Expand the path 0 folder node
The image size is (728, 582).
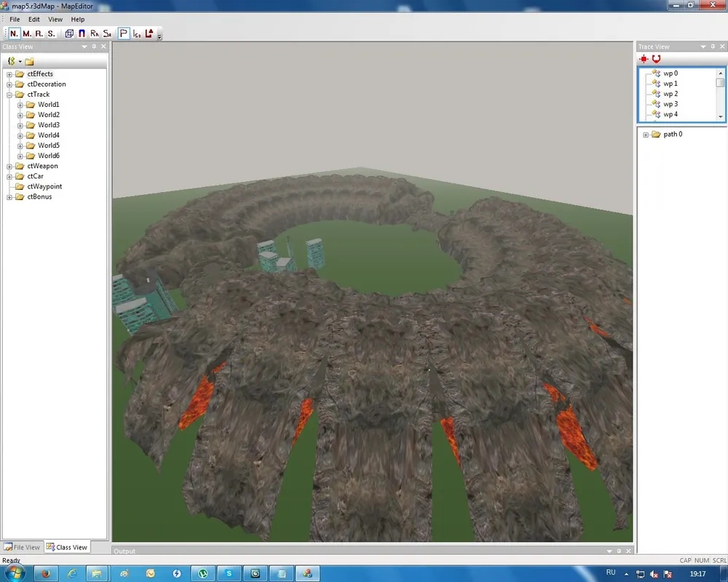point(646,135)
